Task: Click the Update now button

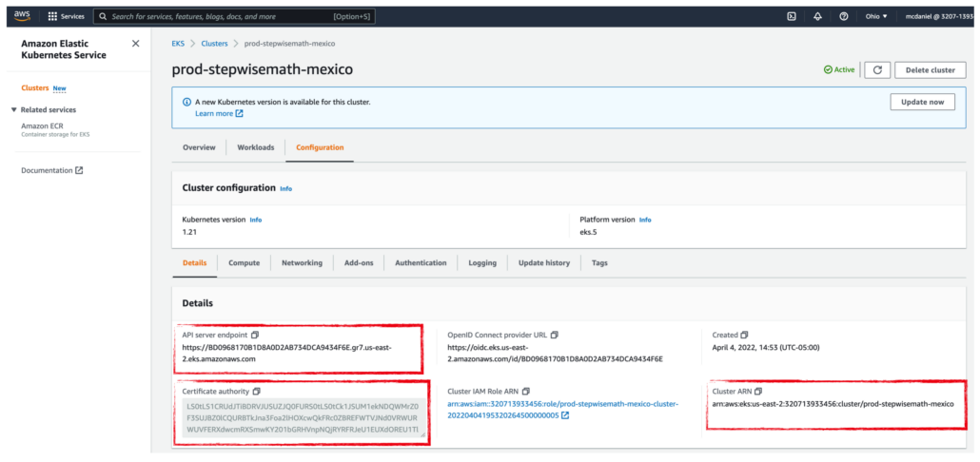Action: (x=923, y=102)
